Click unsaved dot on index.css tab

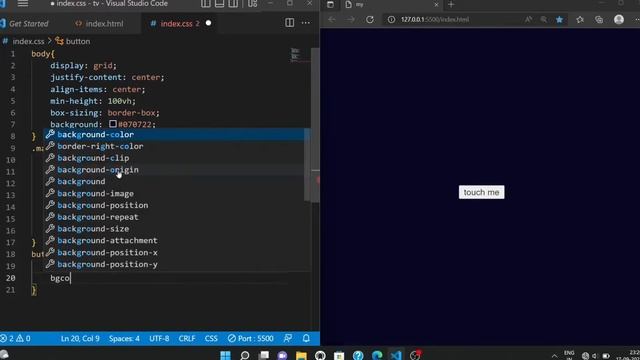(x=209, y=23)
